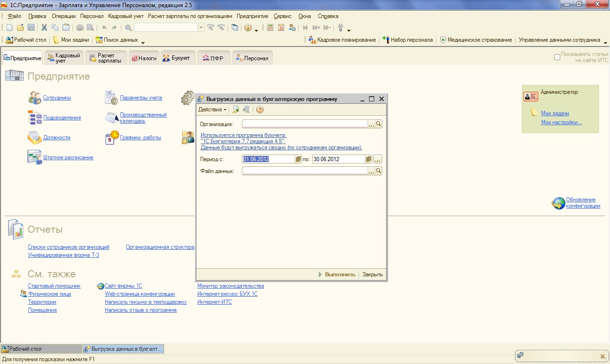Image resolution: width=610 pixels, height=364 pixels.
Task: Click the Подразделения icon
Action: pyautogui.click(x=35, y=118)
